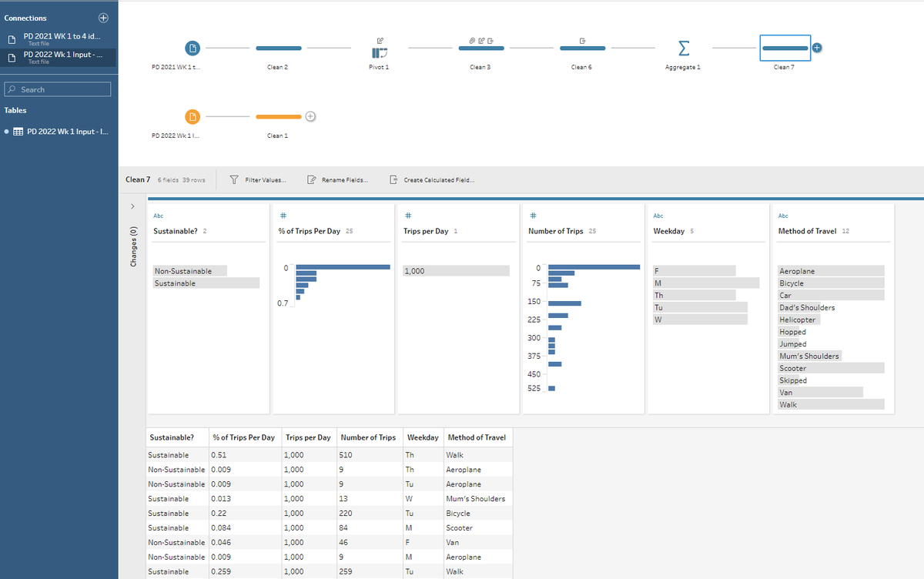Viewport: 924px width, 579px height.
Task: Add step after Clean 1 via plus
Action: (x=310, y=116)
